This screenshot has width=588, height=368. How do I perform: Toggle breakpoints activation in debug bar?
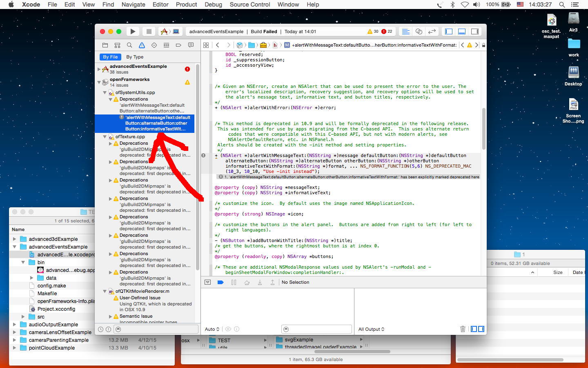pos(220,282)
